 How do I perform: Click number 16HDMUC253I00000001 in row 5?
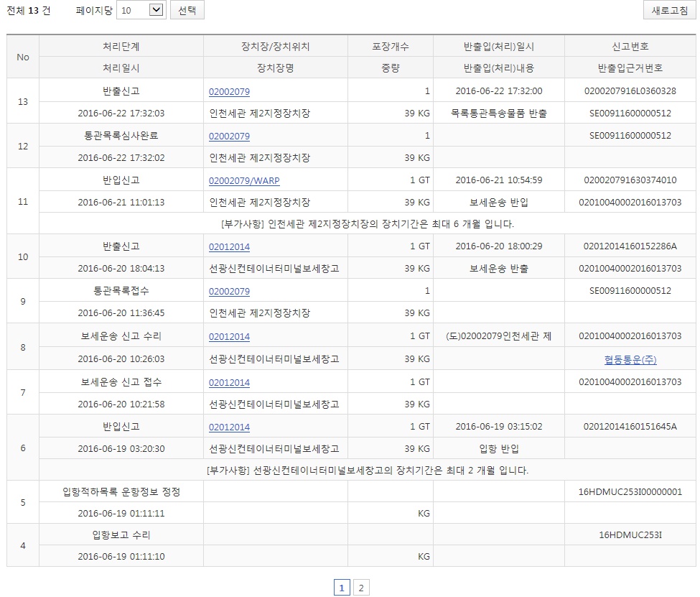point(630,492)
